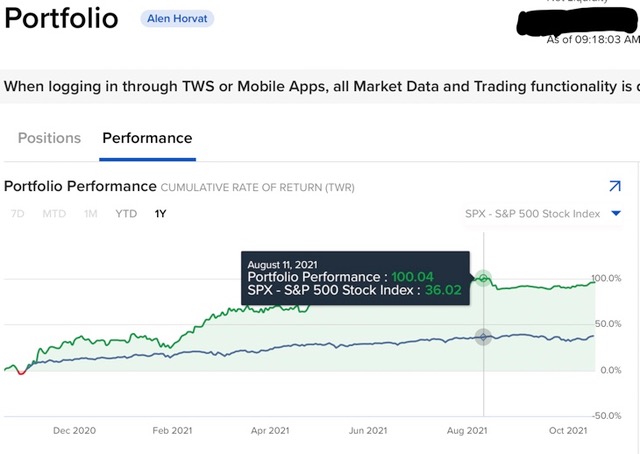Click the Portfolio page heading
This screenshot has width=640, height=454.
61,19
